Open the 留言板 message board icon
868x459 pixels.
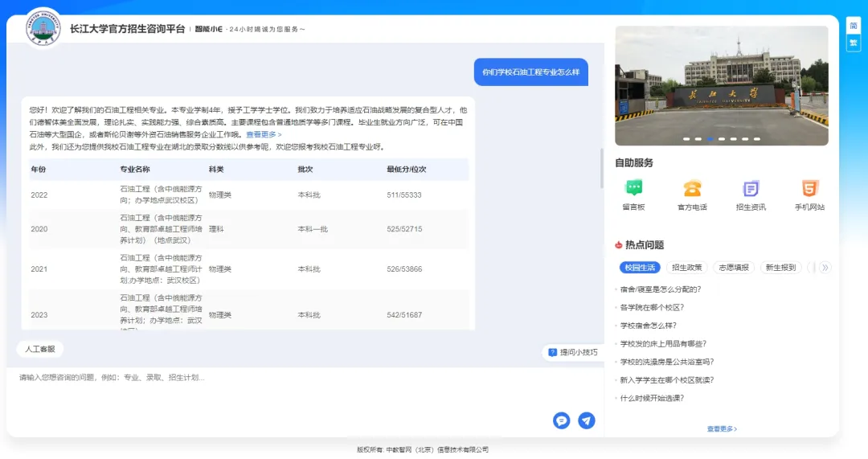point(634,189)
